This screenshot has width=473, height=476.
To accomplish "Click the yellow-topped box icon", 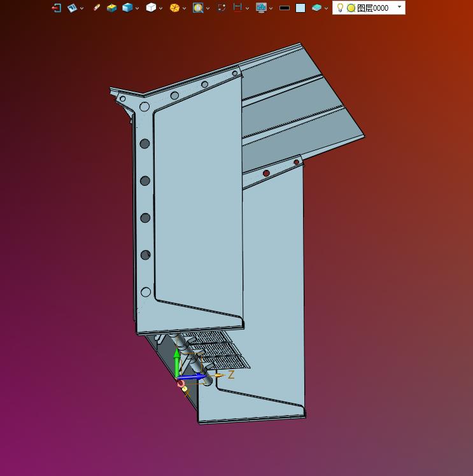I will [x=111, y=8].
